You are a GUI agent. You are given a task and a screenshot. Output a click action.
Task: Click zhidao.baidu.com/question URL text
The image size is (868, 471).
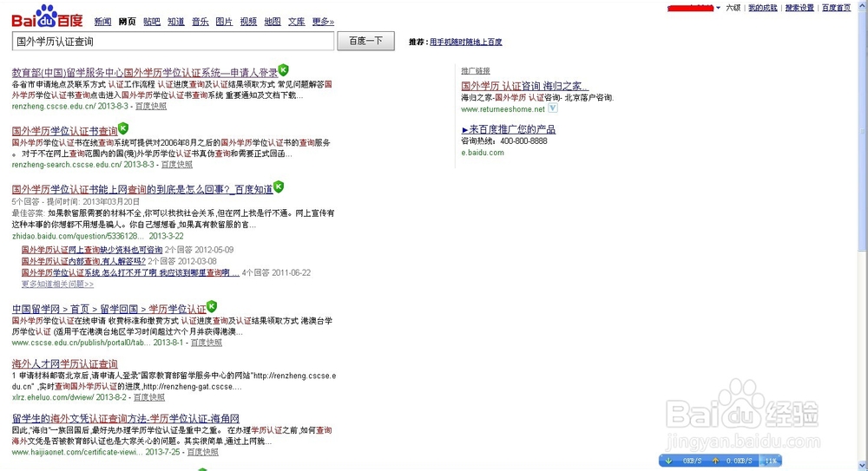(x=77, y=236)
